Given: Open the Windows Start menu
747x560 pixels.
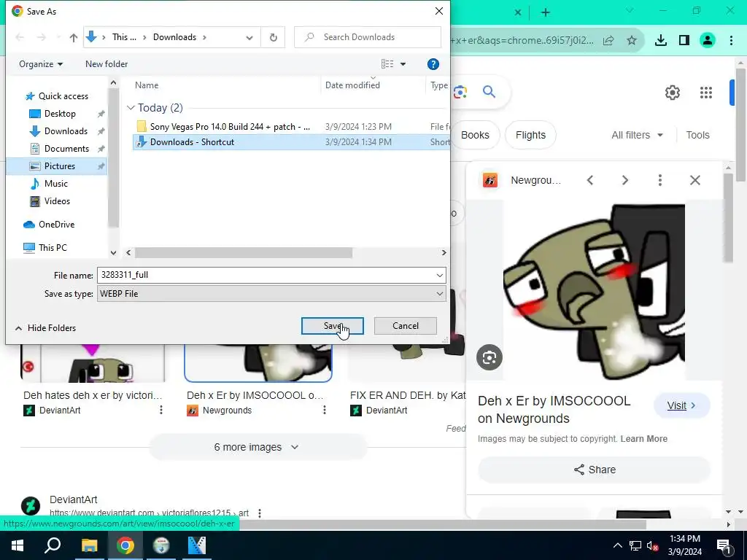Looking at the screenshot, I should pos(18,545).
